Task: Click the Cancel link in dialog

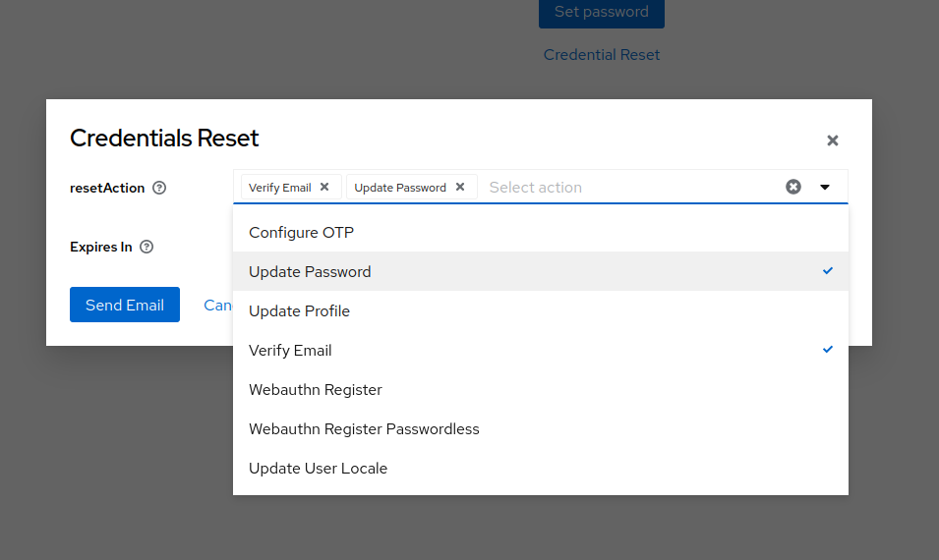Action: (x=217, y=305)
